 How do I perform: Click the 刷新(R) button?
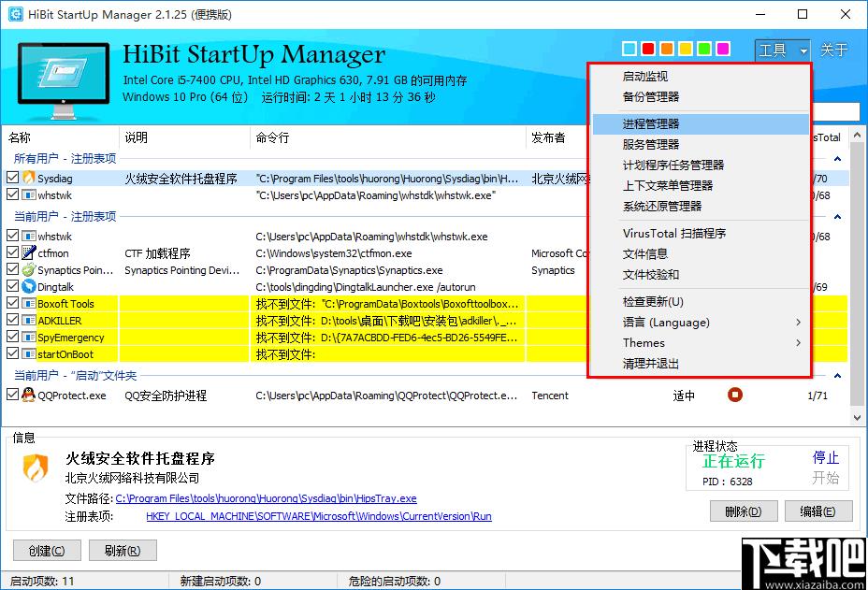pyautogui.click(x=123, y=551)
